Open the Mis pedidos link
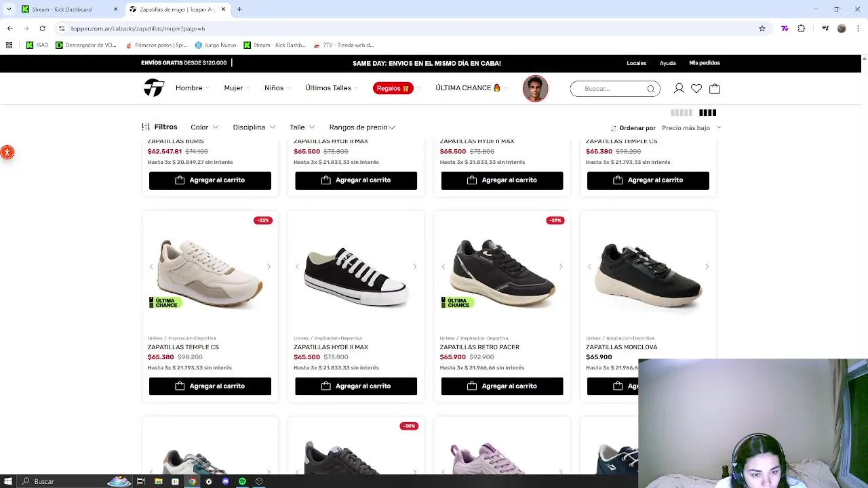The image size is (868, 488). tap(705, 63)
